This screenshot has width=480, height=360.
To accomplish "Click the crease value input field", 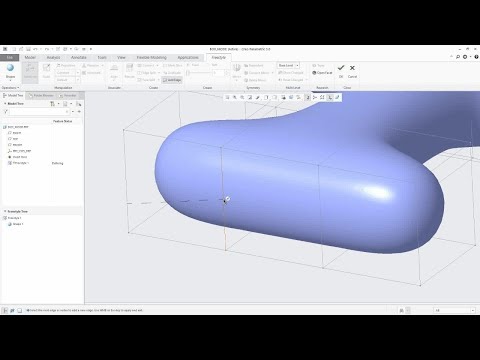I will point(219,73).
